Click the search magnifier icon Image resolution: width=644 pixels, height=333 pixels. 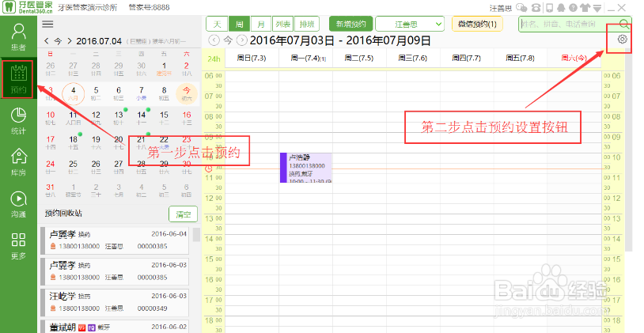click(x=624, y=24)
